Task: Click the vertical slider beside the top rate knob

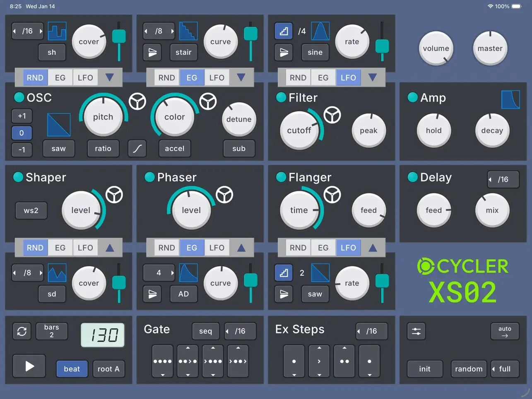Action: 382,41
